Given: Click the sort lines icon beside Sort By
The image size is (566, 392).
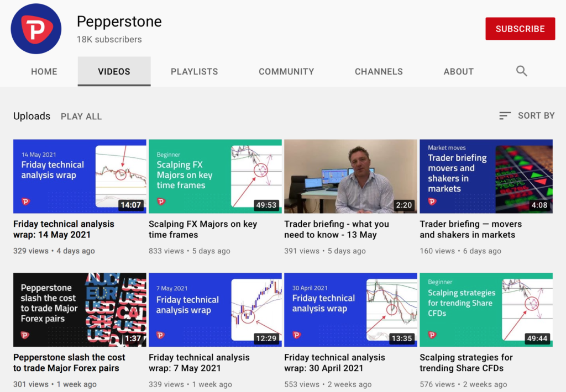Looking at the screenshot, I should click(505, 116).
